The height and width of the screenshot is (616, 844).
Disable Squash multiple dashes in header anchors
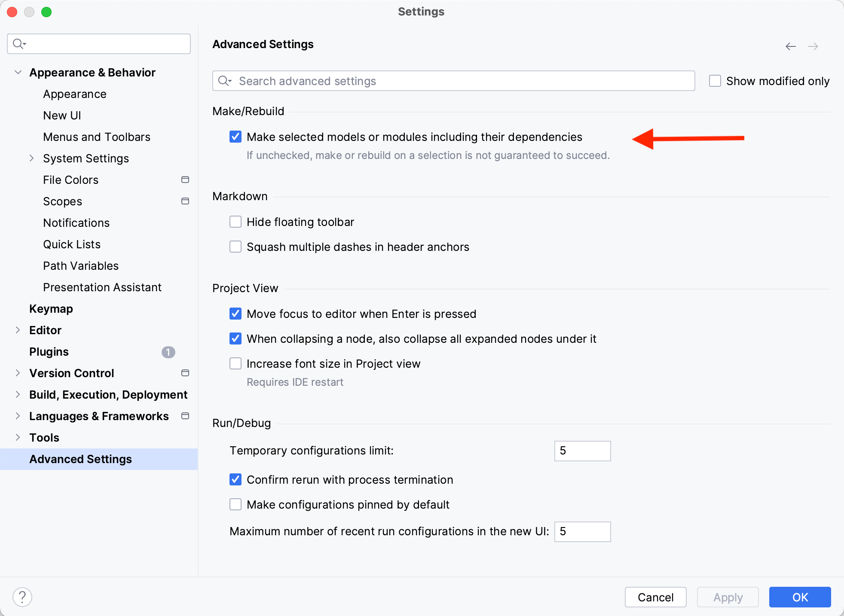click(235, 247)
